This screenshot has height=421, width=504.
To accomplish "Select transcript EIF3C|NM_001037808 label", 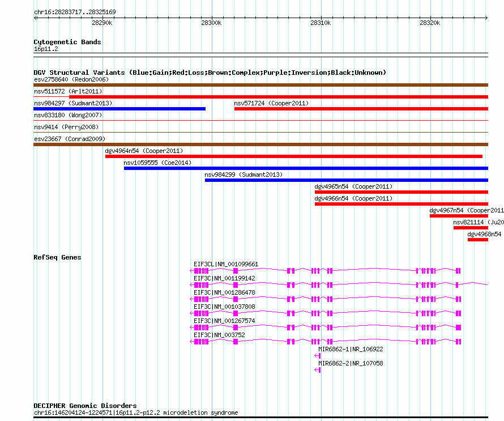I will tap(224, 307).
